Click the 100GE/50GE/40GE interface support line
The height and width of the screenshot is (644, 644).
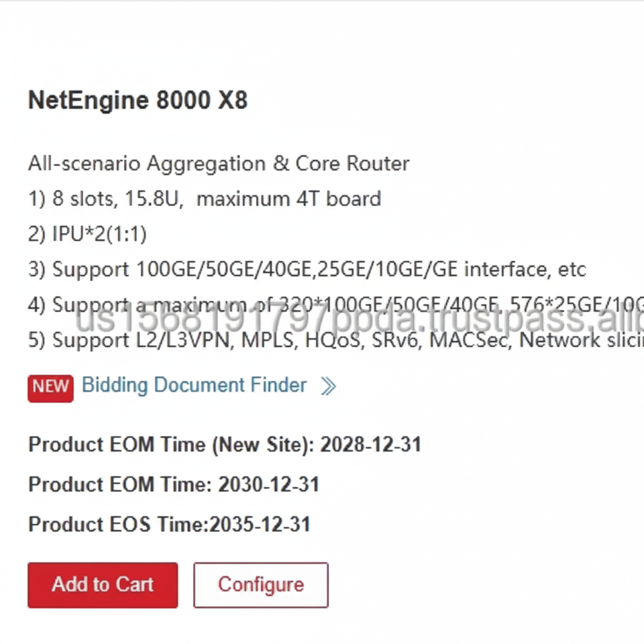coord(307,270)
